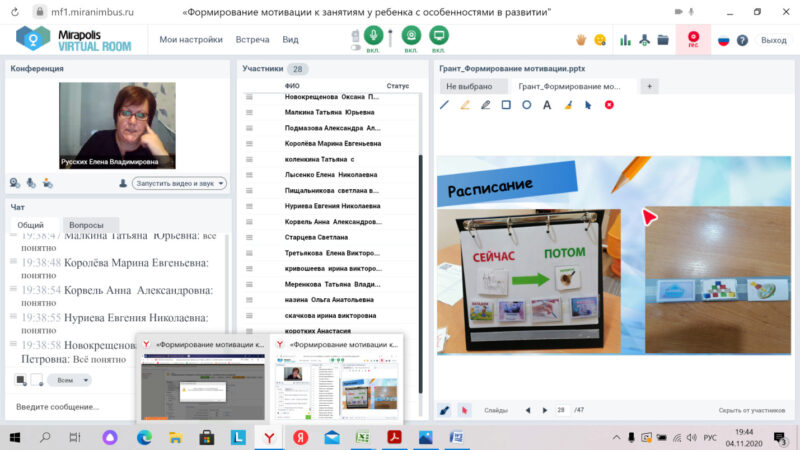The image size is (800, 450).
Task: Select the ellipse shape tool
Action: coord(527,105)
